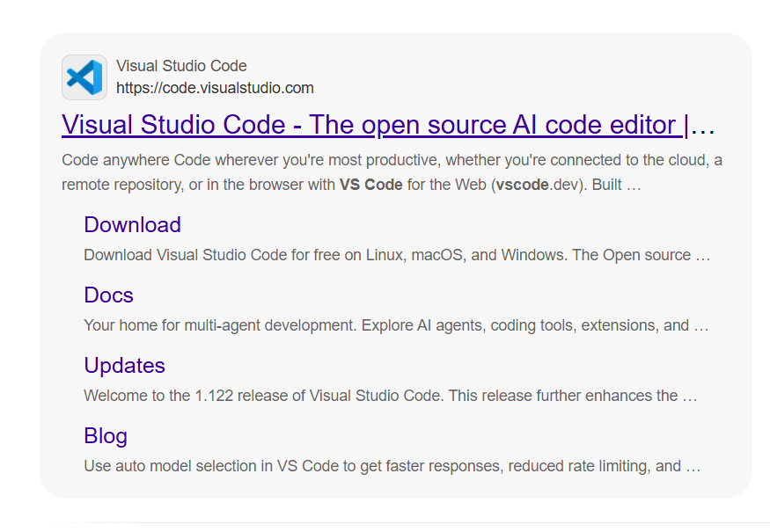Image resolution: width=770 pixels, height=532 pixels.
Task: Open the Blog sitelink
Action: [x=106, y=436]
